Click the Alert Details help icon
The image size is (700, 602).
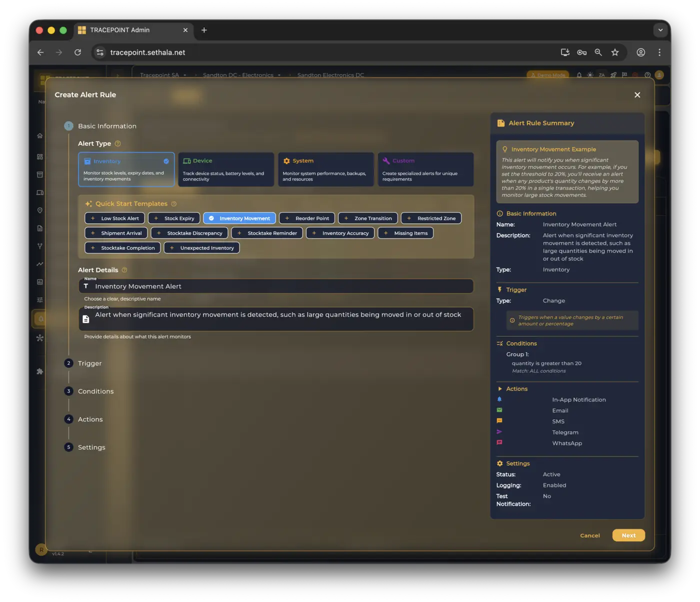[x=124, y=270]
